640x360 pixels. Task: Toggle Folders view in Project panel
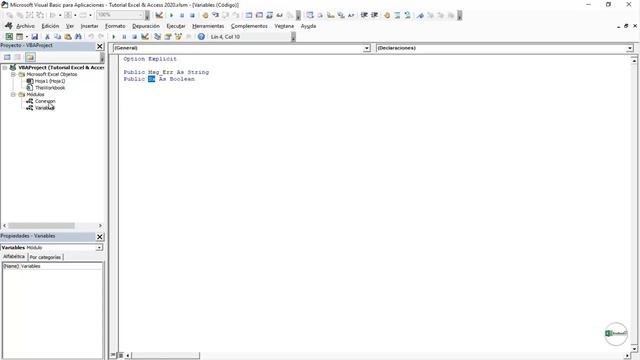(30, 57)
